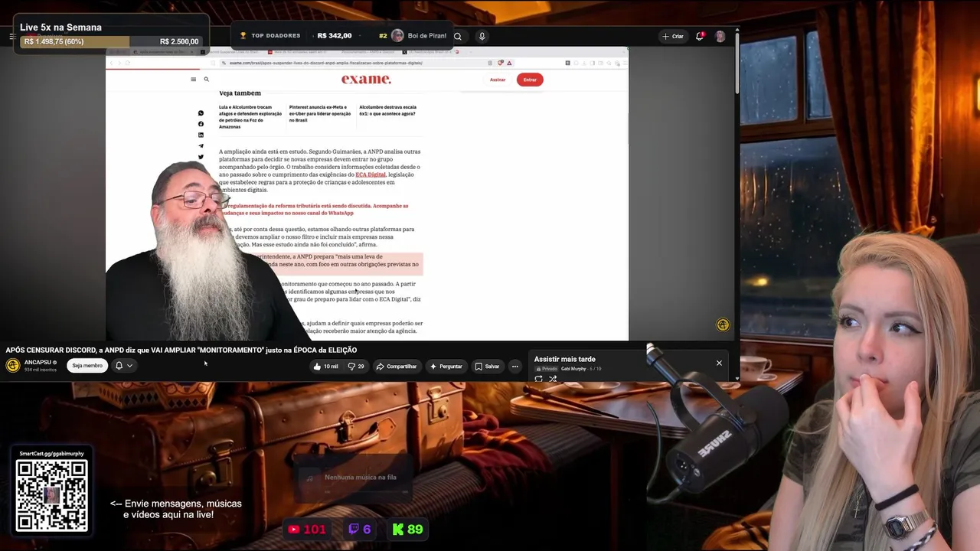The height and width of the screenshot is (551, 980).
Task: Open the YouTube account avatar menu
Action: [720, 36]
